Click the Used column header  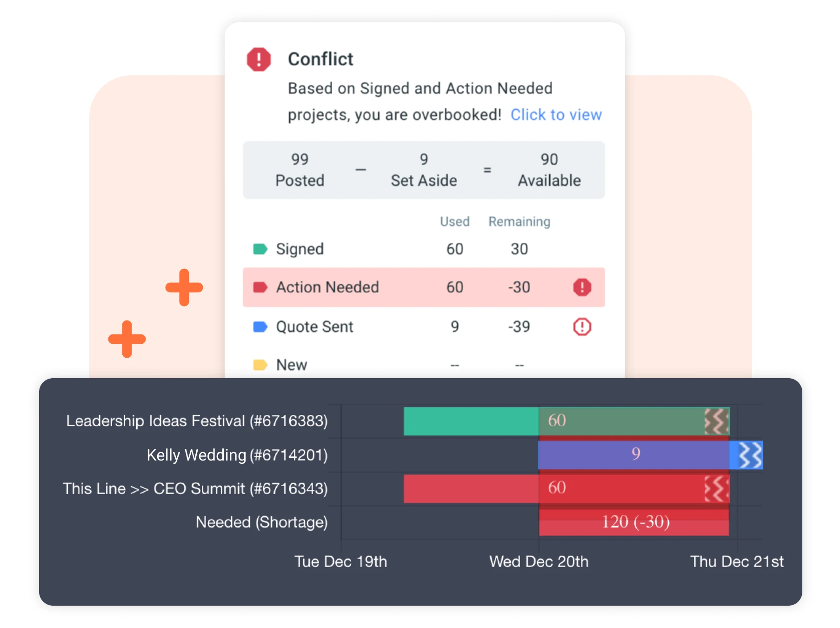click(x=455, y=222)
